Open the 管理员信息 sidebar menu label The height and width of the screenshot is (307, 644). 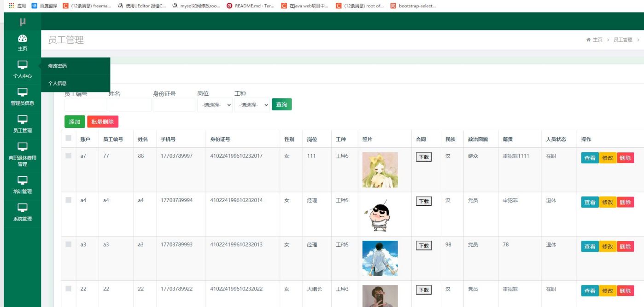22,103
